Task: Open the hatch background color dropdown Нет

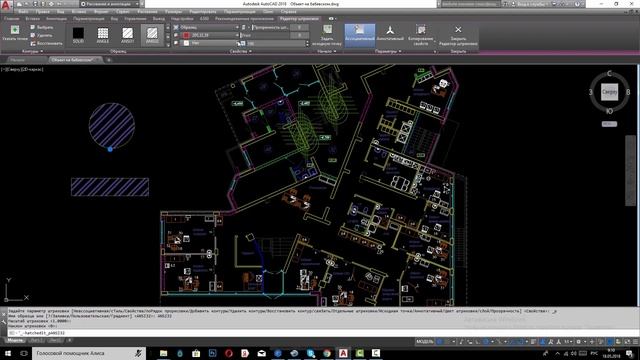Action: tap(206, 43)
